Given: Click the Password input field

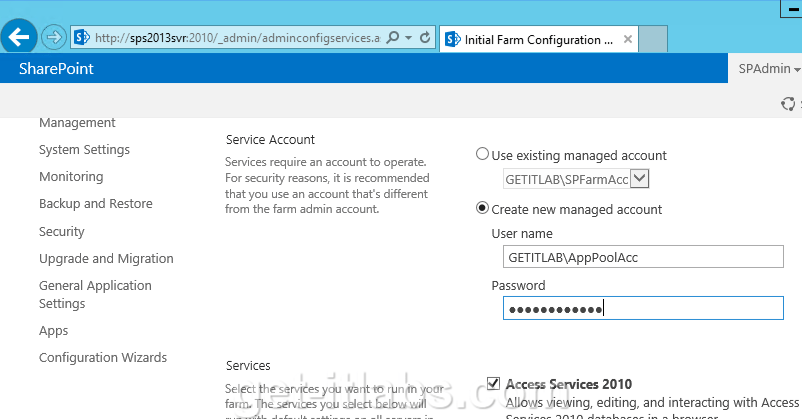Looking at the screenshot, I should [x=643, y=308].
